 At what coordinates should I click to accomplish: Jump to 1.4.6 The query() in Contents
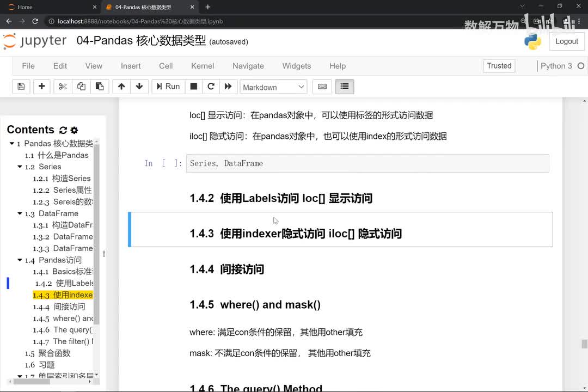[63, 330]
